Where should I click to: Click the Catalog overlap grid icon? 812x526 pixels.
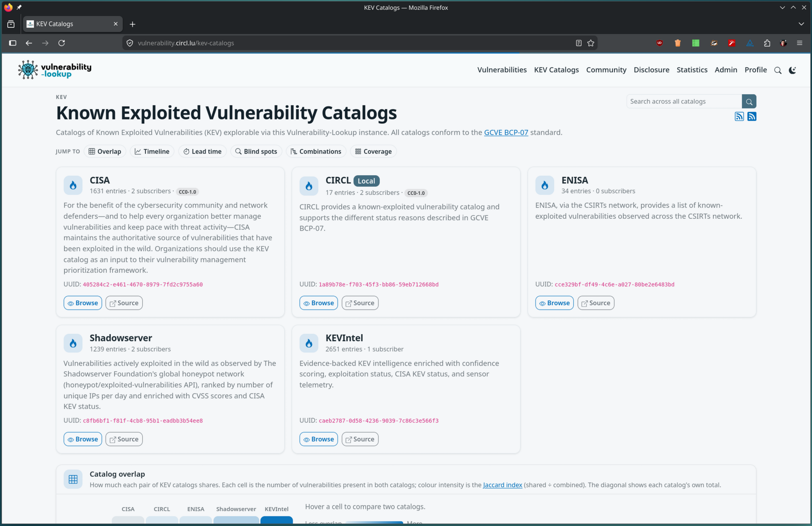pyautogui.click(x=73, y=479)
